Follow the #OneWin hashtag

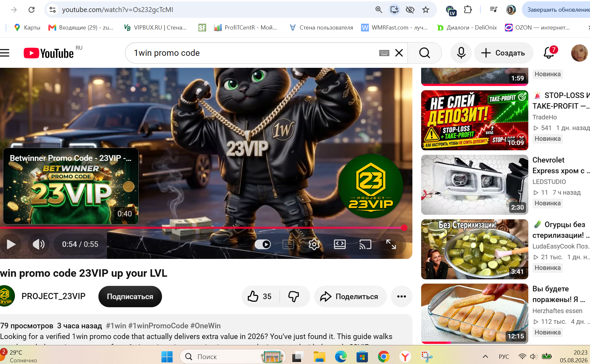[206, 326]
